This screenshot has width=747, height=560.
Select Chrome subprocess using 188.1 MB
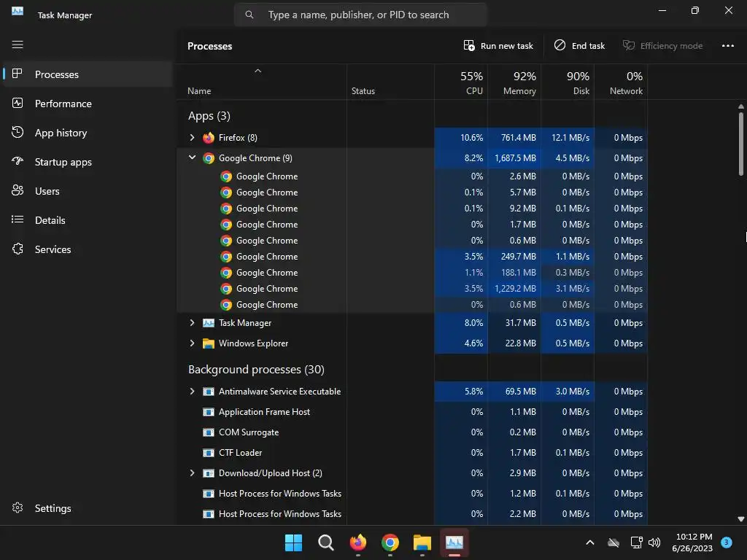412,273
